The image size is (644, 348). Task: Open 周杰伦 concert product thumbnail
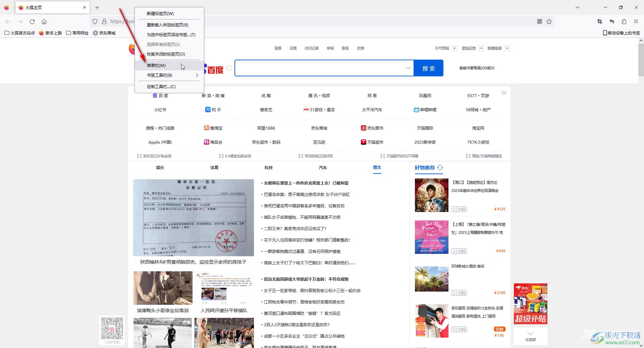click(x=432, y=195)
